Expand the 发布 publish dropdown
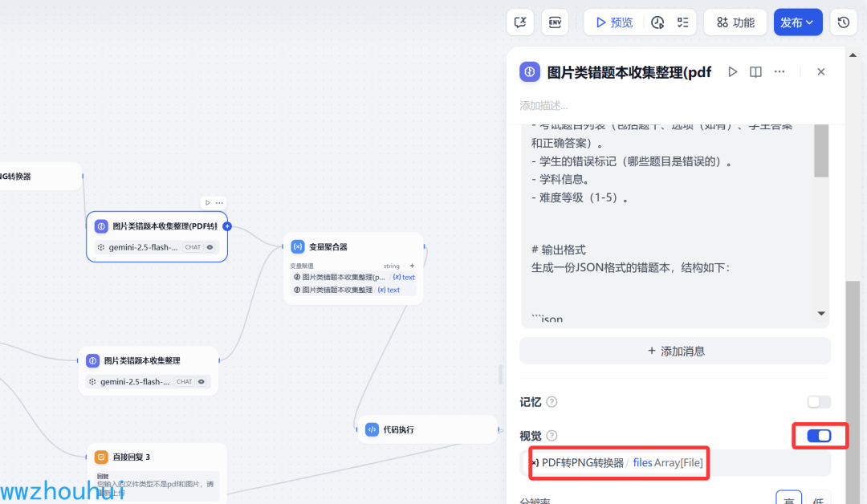867x504 pixels. pyautogui.click(x=798, y=22)
